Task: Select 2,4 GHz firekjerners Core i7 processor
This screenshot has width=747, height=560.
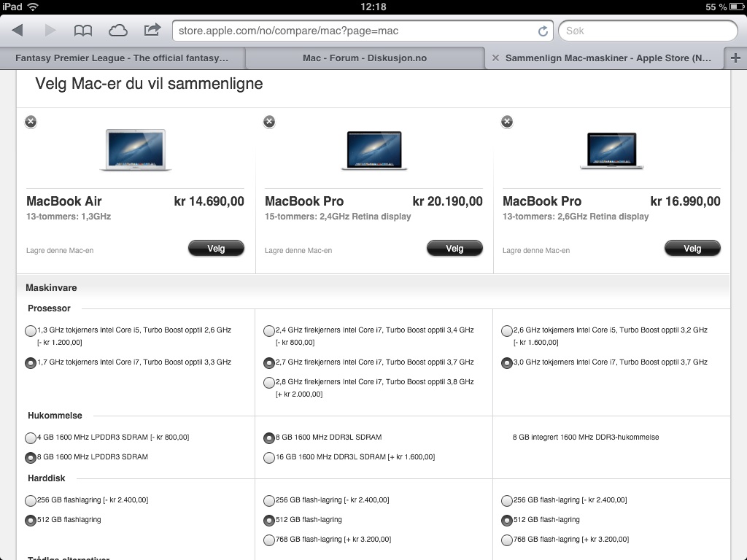Action: click(269, 330)
